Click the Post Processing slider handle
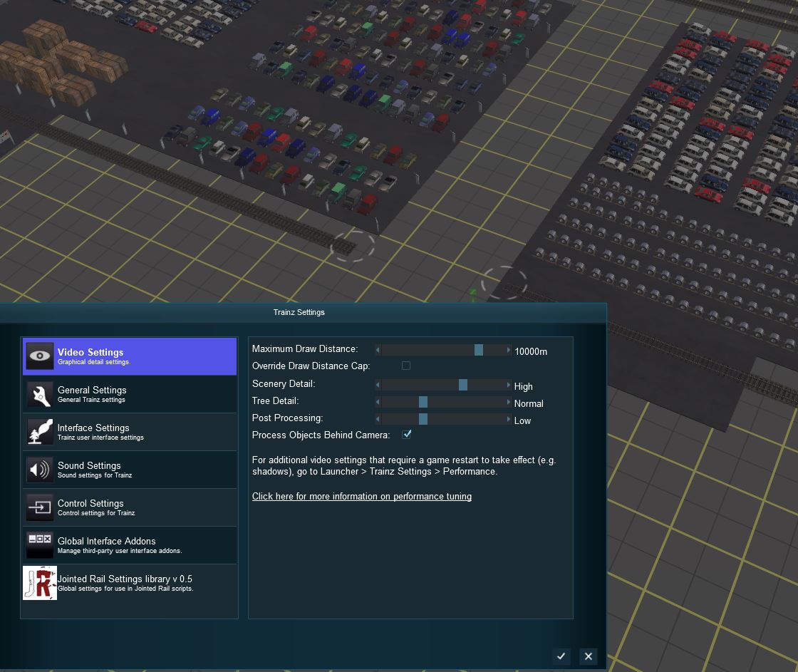The height and width of the screenshot is (672, 798). point(423,419)
